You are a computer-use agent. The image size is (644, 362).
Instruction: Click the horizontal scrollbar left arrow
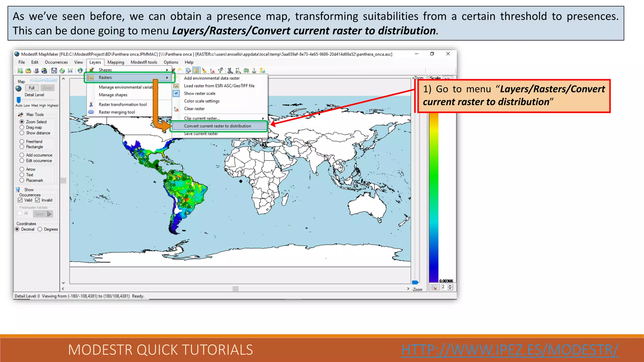point(63,289)
